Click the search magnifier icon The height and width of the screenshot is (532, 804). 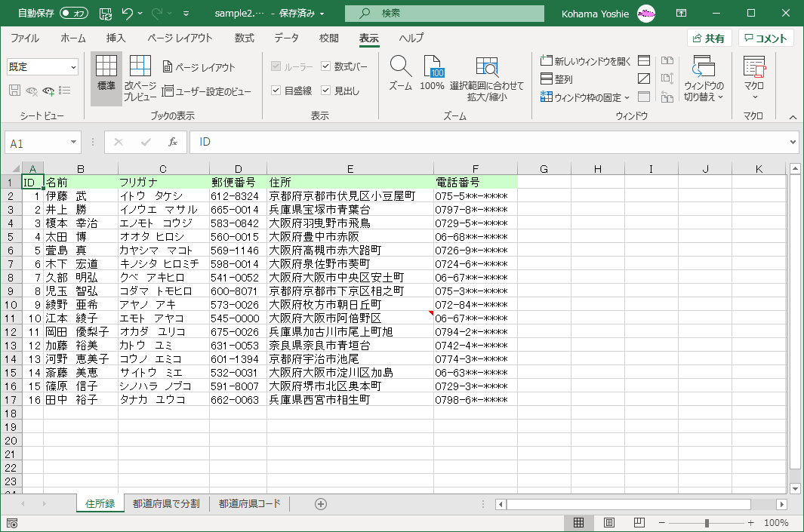(365, 14)
